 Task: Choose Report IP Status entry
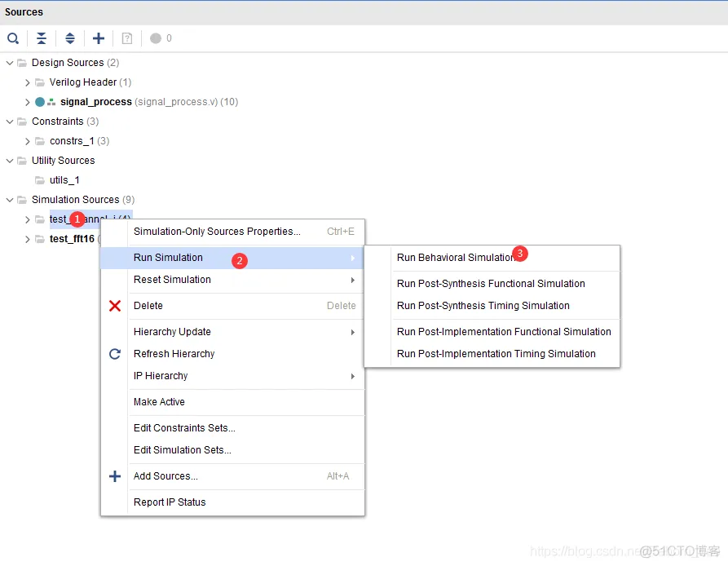click(x=232, y=502)
